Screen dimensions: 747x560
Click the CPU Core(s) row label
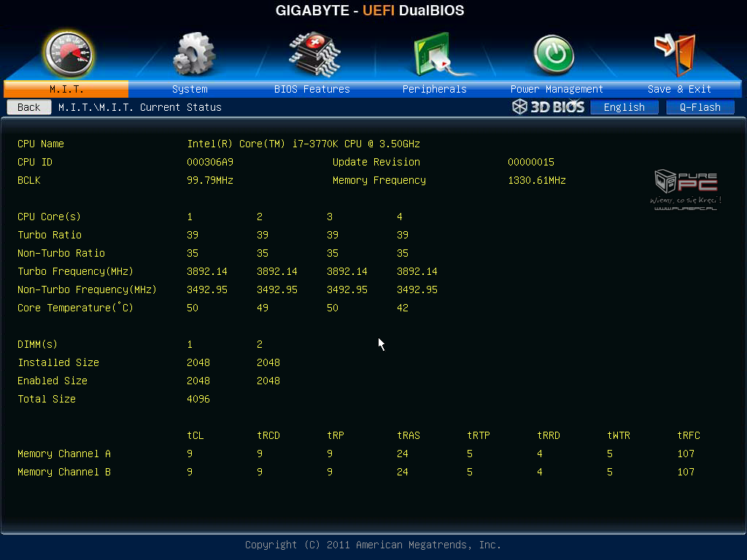point(49,217)
